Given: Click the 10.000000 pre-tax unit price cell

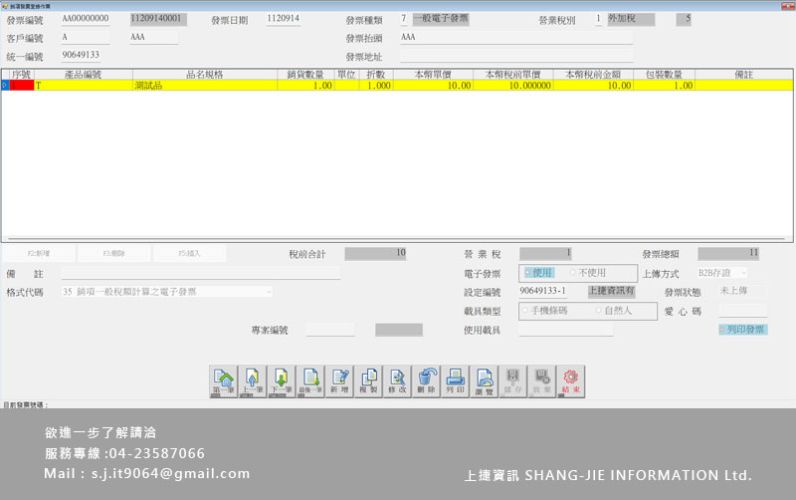Looking at the screenshot, I should pos(513,86).
